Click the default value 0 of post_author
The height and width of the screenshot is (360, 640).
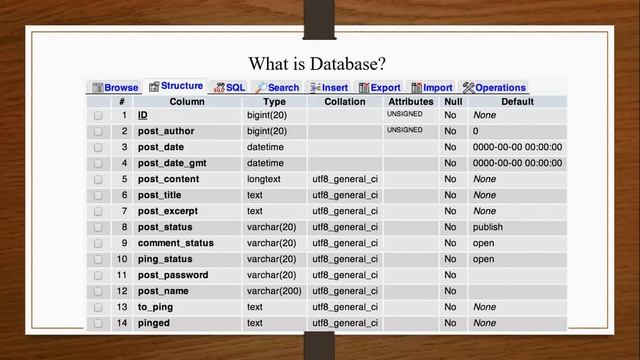pos(476,131)
